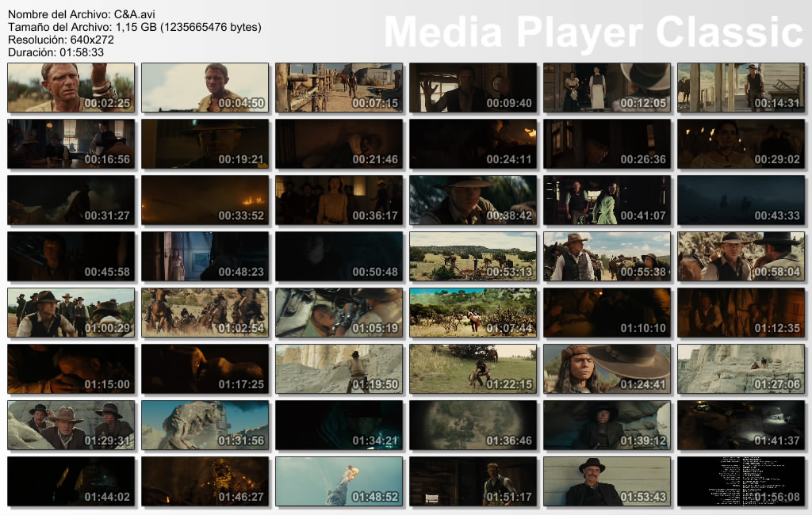Select the frame labeled 01:24:41
The height and width of the screenshot is (515, 812).
pyautogui.click(x=607, y=369)
